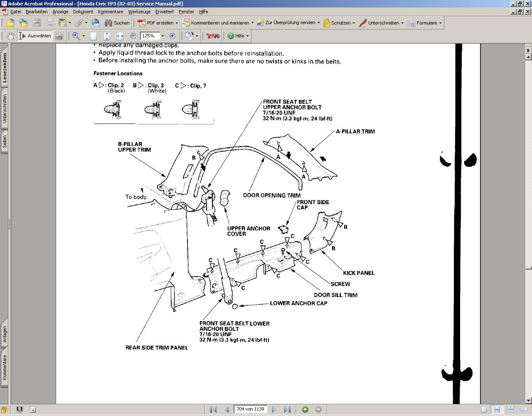Switch to single page layout
The image size is (532, 416).
484,409
